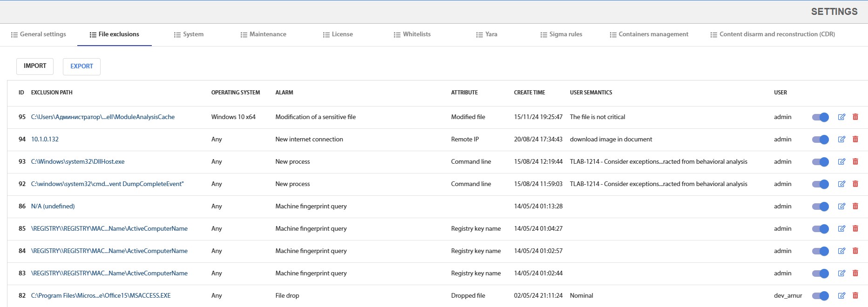Open Content disarm and reconstruction tab
The image size is (868, 307).
coord(773,34)
